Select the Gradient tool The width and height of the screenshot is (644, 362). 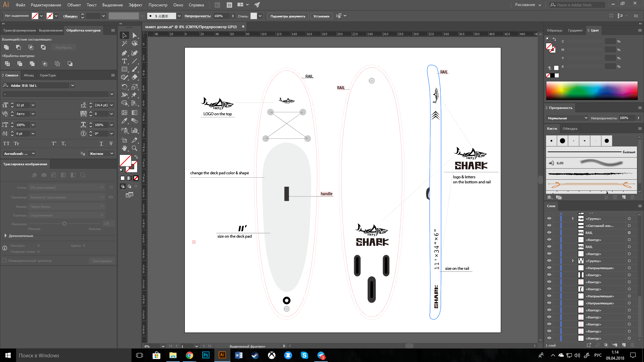(135, 113)
